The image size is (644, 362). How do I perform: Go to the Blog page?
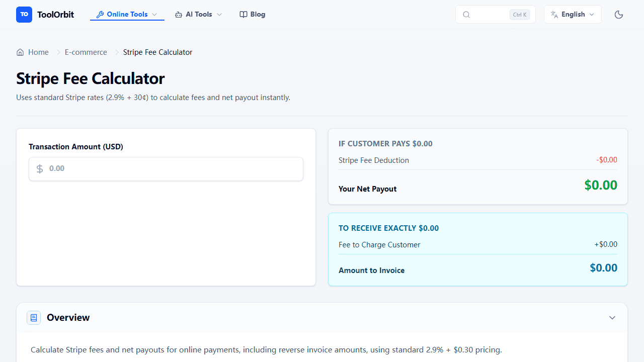(x=253, y=15)
